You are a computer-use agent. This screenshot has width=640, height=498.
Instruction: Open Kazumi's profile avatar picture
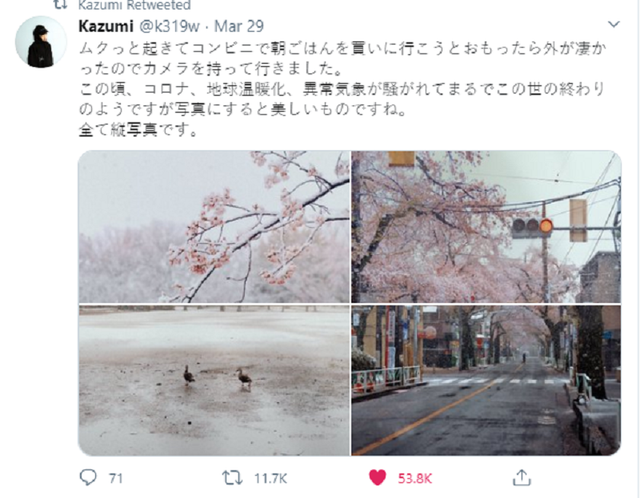point(41,42)
